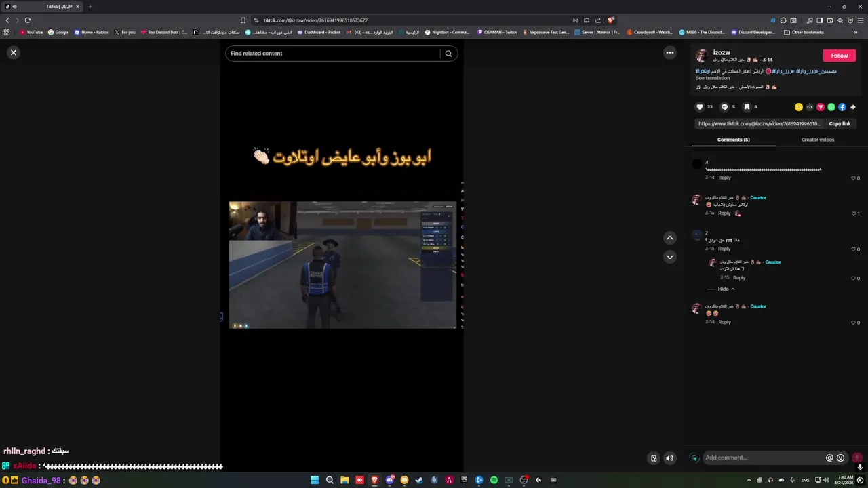Open Spotify from the taskbar
868x488 pixels.
click(494, 480)
